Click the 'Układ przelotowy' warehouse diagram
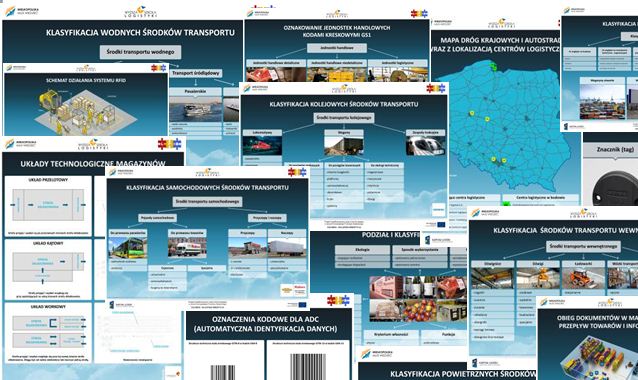The width and height of the screenshot is (638, 380). [x=48, y=205]
